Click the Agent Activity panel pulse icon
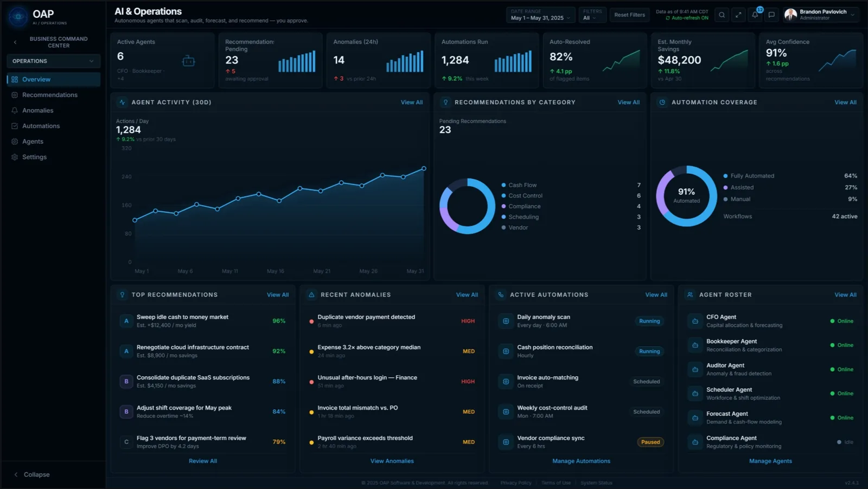This screenshot has height=489, width=868. tap(122, 102)
